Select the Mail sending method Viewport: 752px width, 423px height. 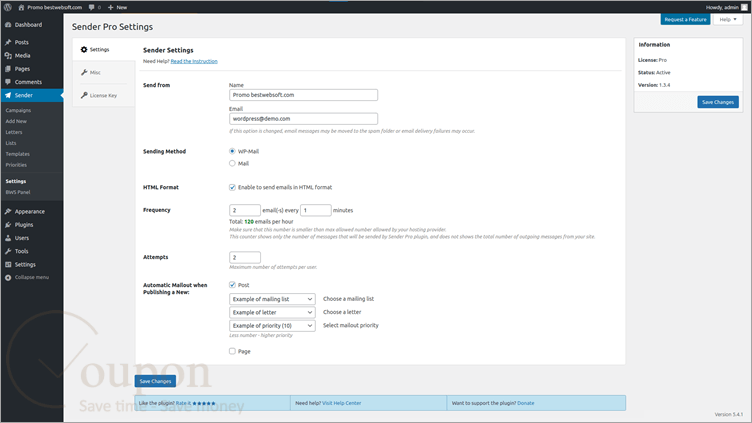[x=232, y=164]
